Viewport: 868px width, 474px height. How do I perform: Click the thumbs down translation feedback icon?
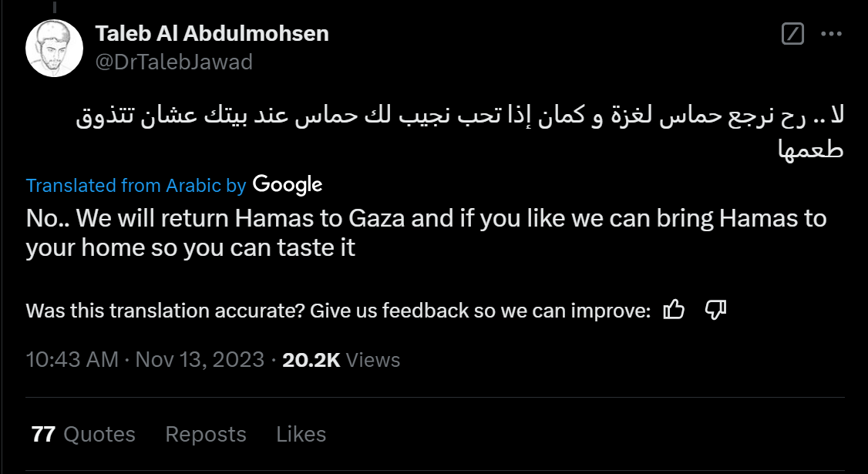pyautogui.click(x=716, y=311)
